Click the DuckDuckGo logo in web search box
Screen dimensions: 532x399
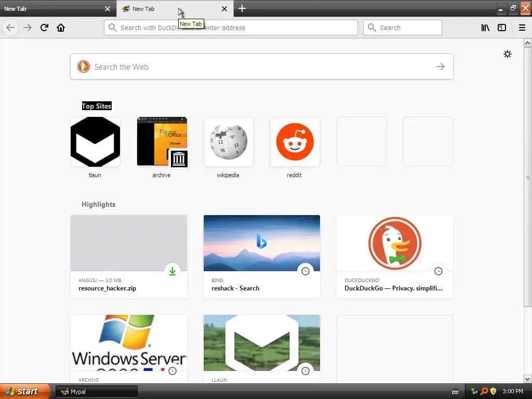point(84,66)
